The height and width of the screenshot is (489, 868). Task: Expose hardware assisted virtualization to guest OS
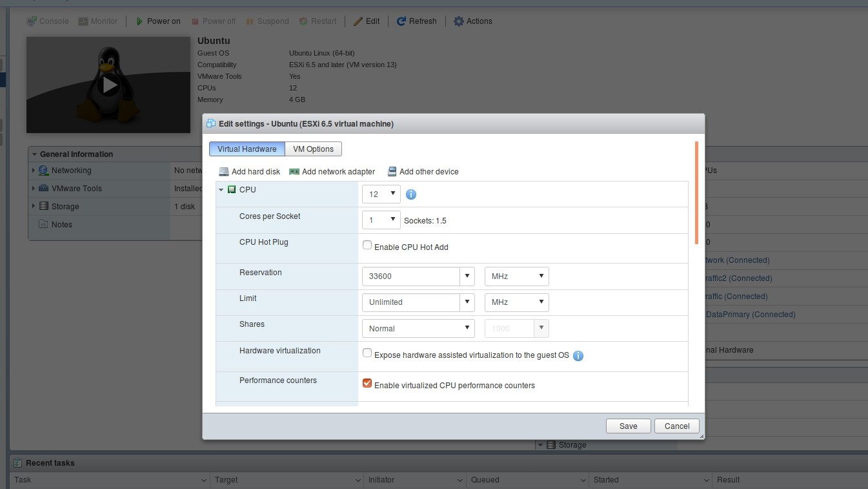[x=367, y=353]
